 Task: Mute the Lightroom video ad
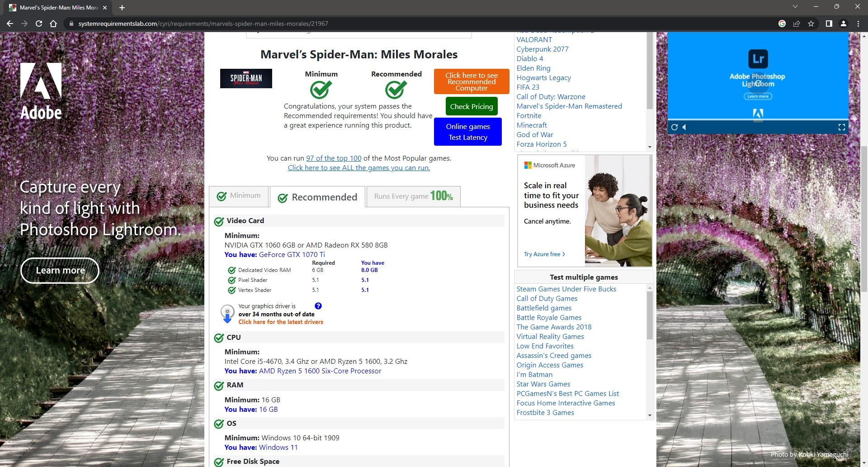(x=685, y=127)
